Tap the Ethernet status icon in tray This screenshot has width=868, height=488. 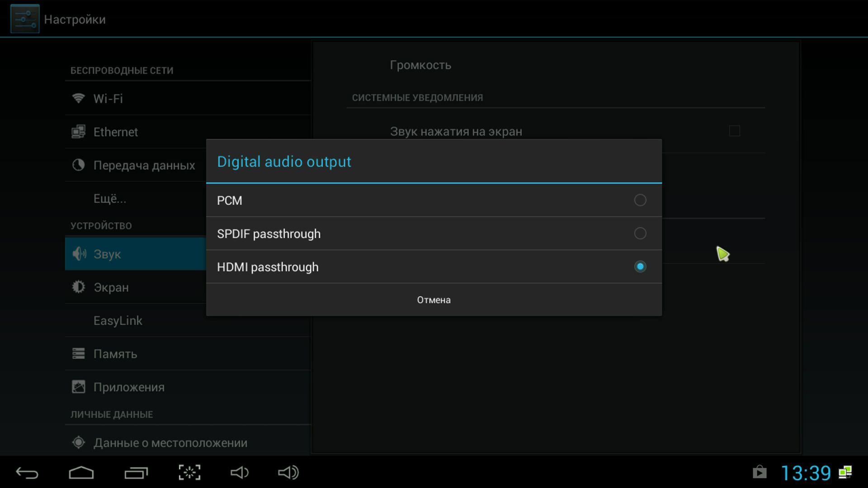[845, 473]
